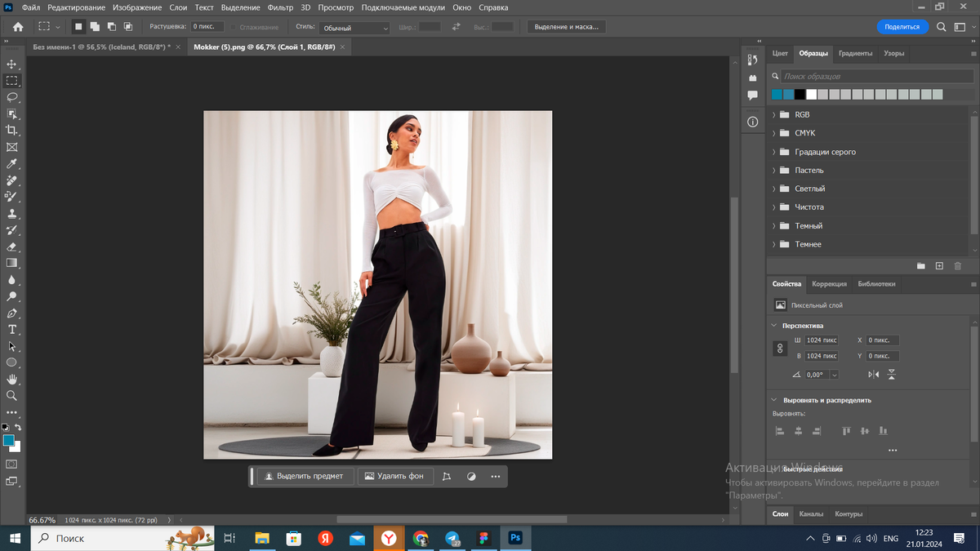Screen dimensions: 980x551
Task: Enable 'Add to selection' mode
Action: 95,27
